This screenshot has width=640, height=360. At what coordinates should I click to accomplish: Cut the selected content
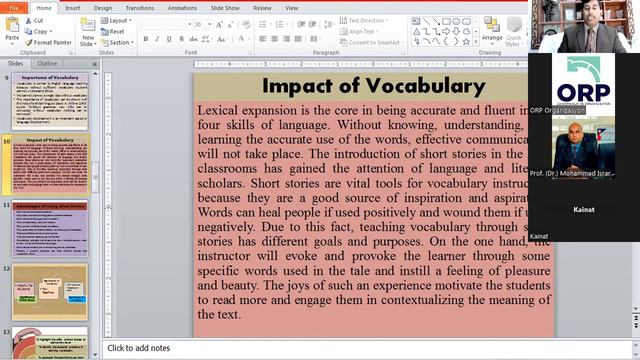[x=34, y=20]
